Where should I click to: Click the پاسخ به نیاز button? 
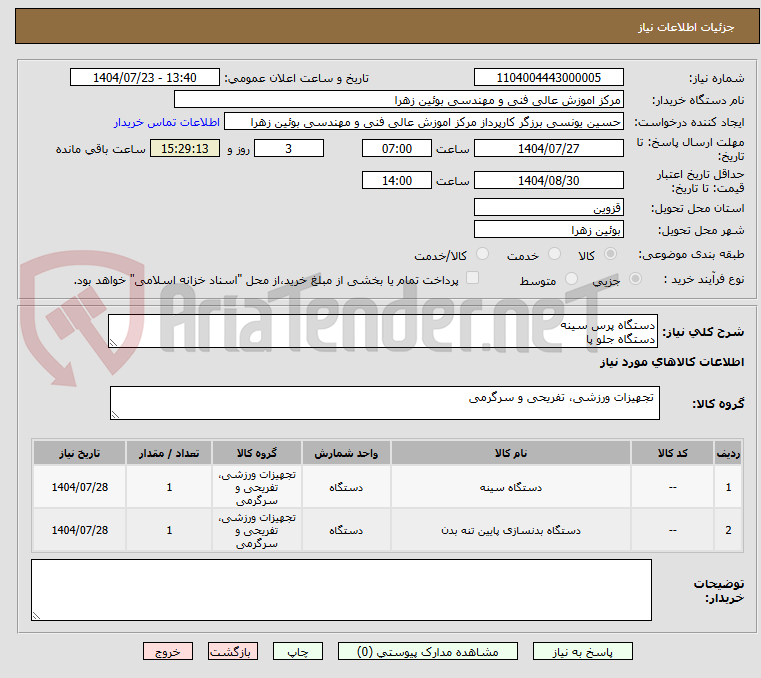point(582,651)
